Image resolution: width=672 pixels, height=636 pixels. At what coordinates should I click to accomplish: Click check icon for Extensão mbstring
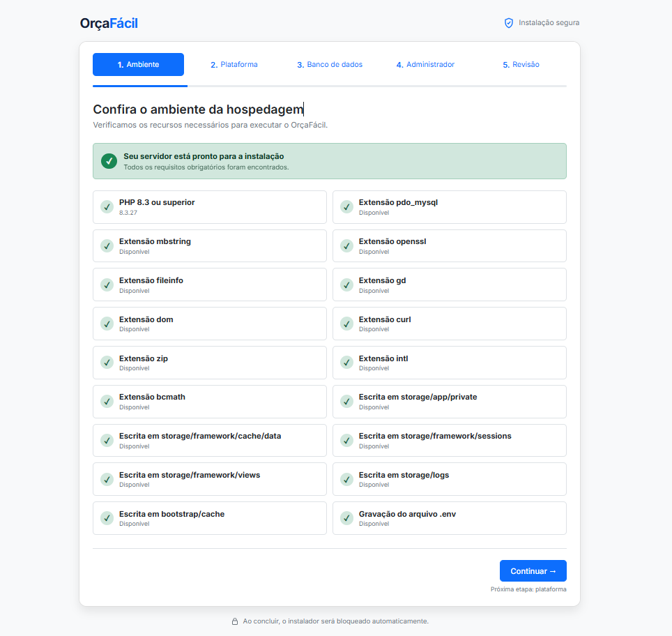(107, 245)
